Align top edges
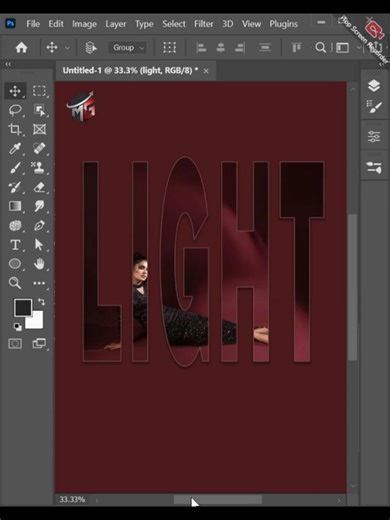Image resolution: width=390 pixels, height=520 pixels. point(296,48)
